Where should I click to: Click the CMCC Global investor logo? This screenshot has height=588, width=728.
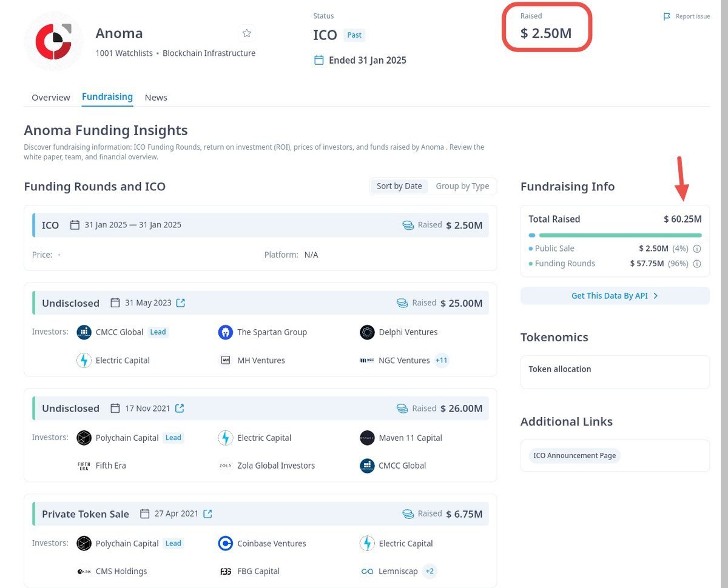coord(84,332)
